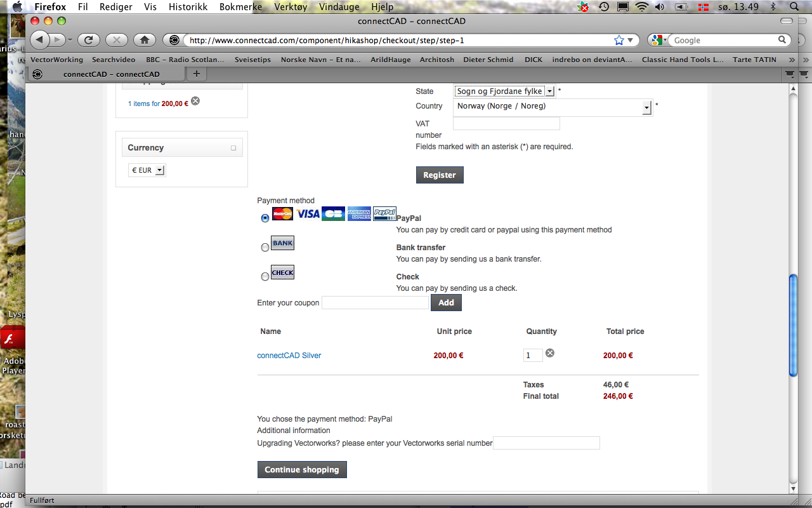812x508 pixels.
Task: Open the State dropdown
Action: click(505, 91)
